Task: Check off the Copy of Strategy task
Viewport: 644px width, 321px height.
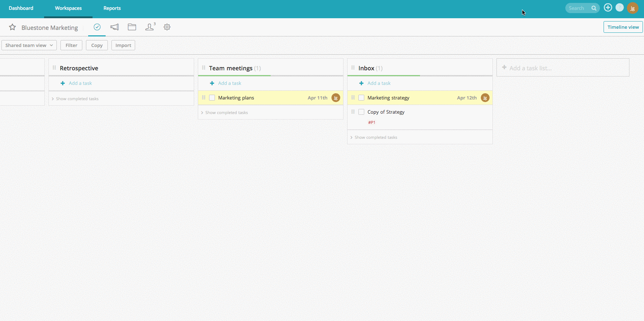Action: coord(361,112)
